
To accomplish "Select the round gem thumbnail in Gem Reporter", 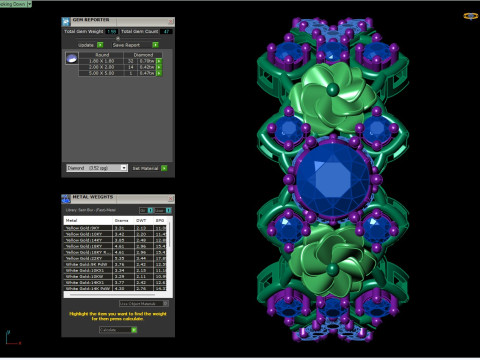I will coord(72,58).
